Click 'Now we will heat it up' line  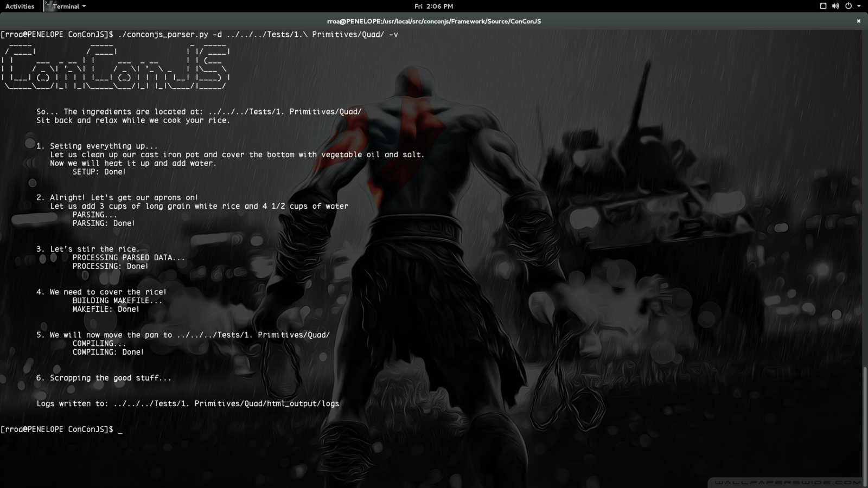(133, 163)
